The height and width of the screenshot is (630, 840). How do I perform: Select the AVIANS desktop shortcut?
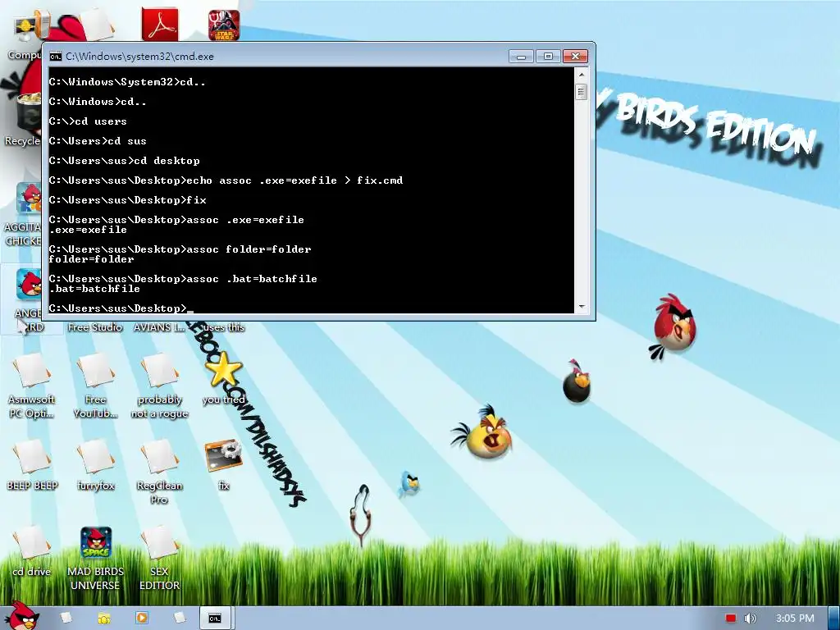pyautogui.click(x=159, y=326)
